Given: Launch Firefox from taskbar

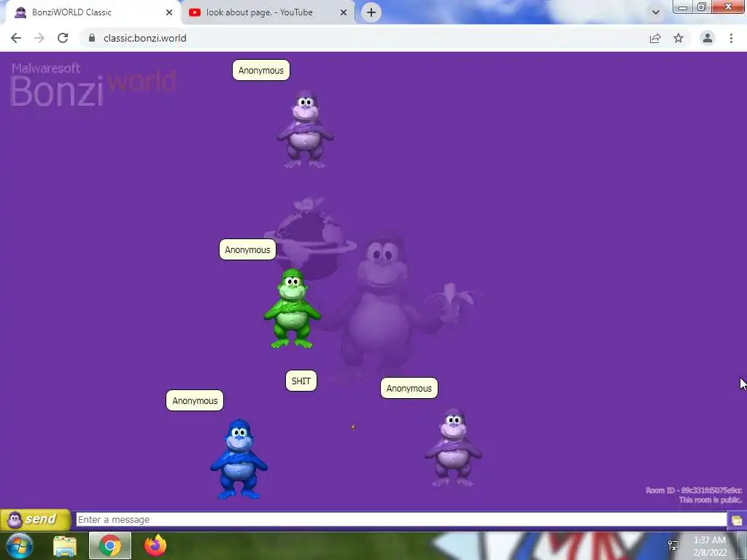Looking at the screenshot, I should coord(155,545).
